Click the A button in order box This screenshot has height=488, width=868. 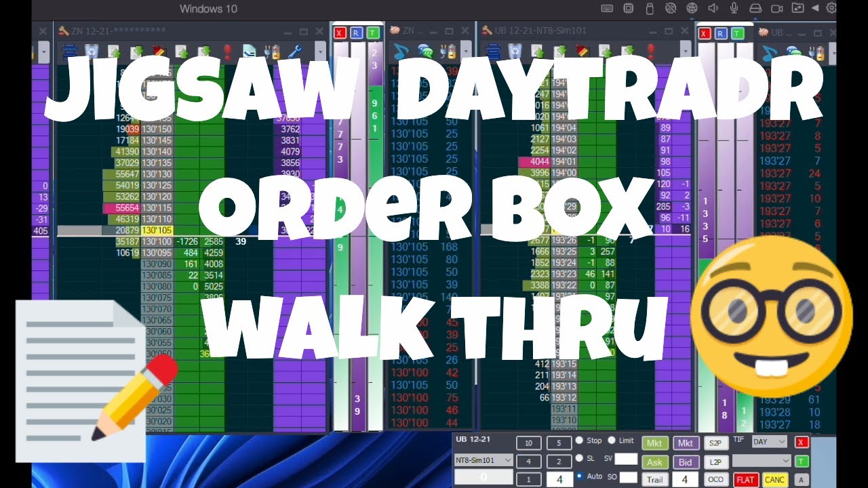801,480
